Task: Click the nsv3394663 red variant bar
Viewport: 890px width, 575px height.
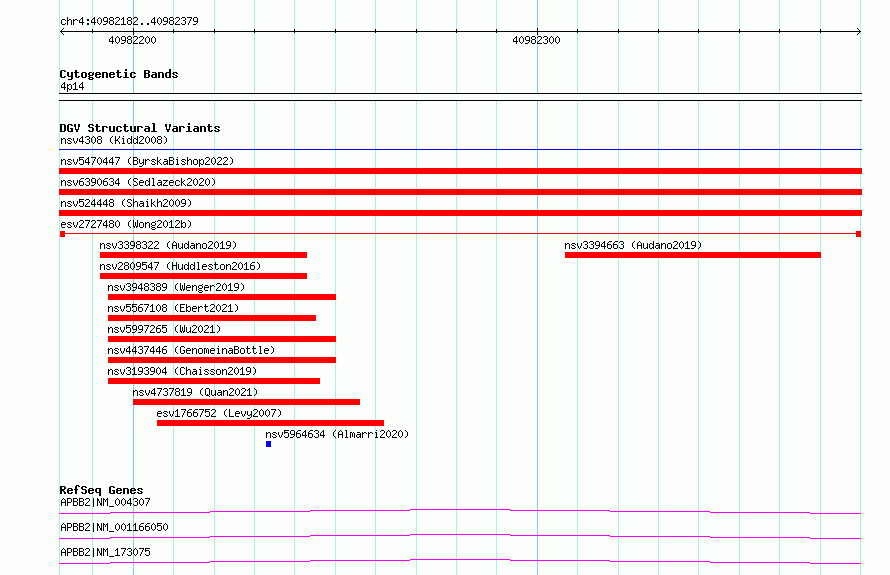Action: [692, 255]
